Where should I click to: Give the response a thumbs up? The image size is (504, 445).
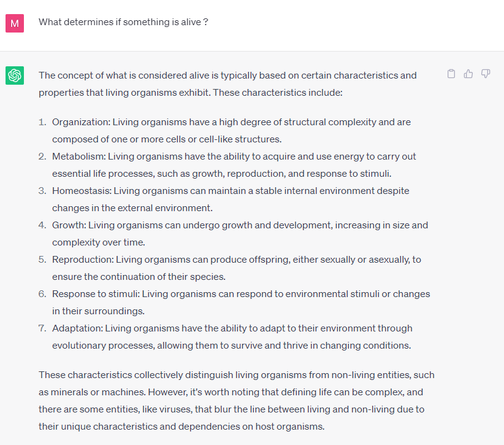[x=468, y=74]
